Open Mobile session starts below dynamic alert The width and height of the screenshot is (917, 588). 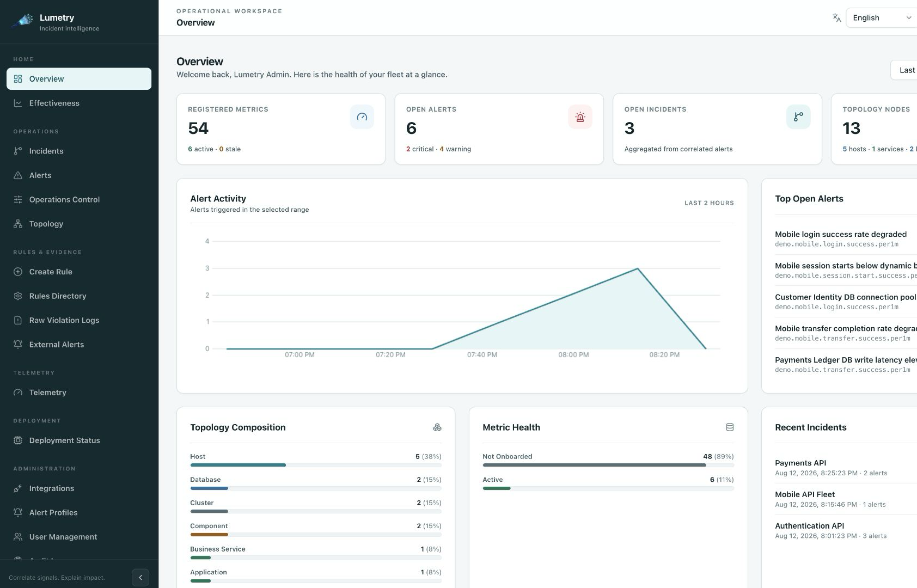[x=846, y=270]
